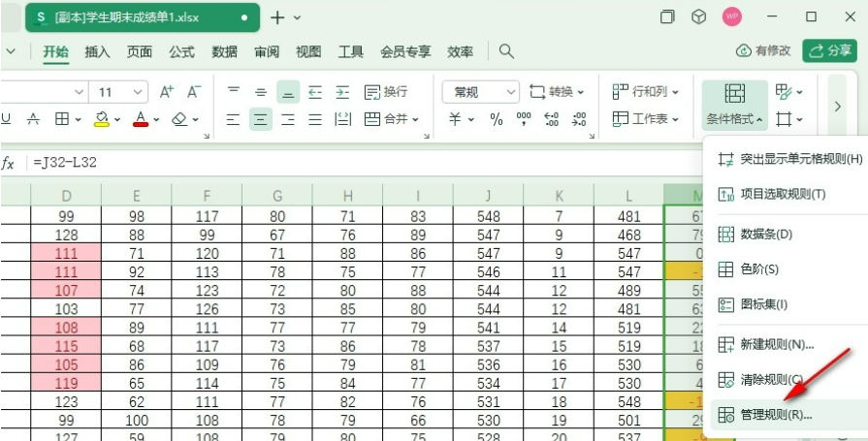Select the eraser clear-format tool
The image size is (868, 441).
(180, 119)
